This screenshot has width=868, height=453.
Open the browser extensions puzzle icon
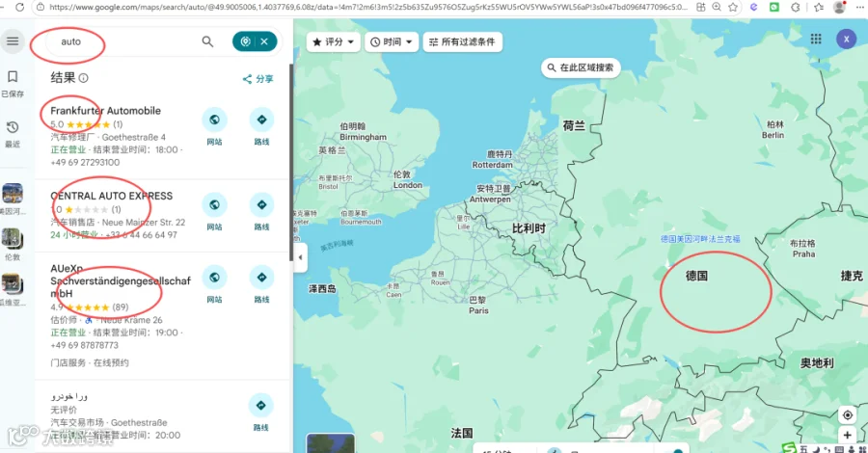(x=796, y=7)
